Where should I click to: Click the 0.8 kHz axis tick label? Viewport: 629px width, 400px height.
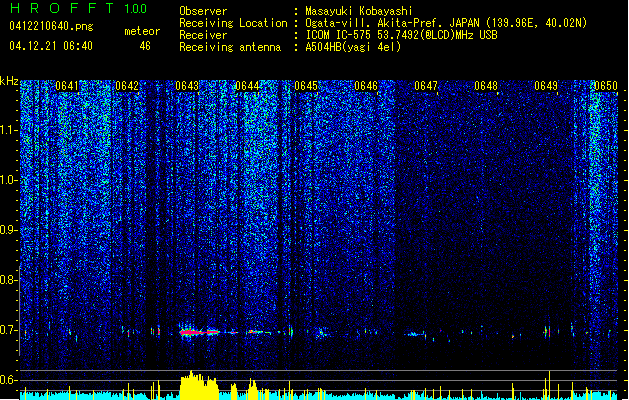[x=9, y=280]
